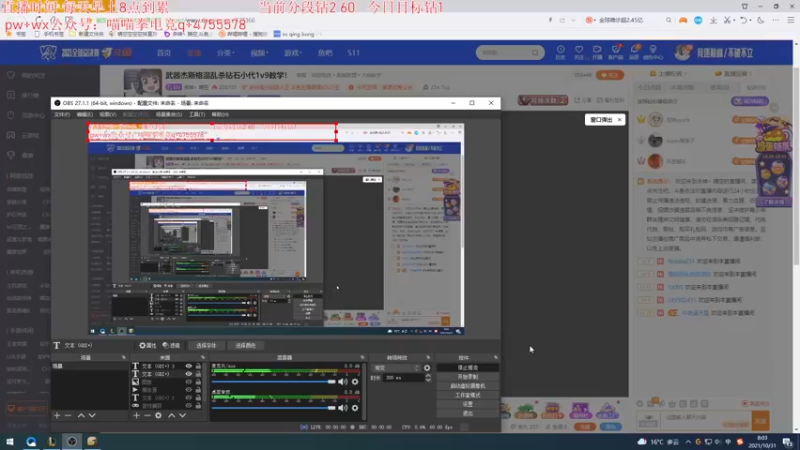The width and height of the screenshot is (800, 450).
Task: Click the Exit button in the OBS Controls panel
Action: coord(468,413)
